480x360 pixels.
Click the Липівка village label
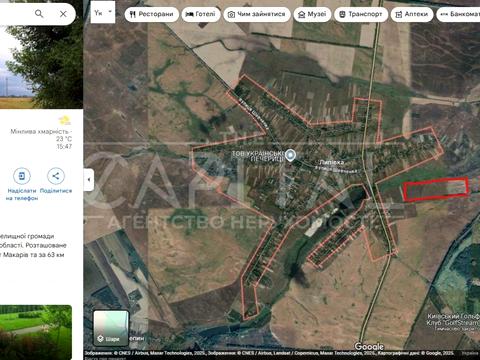[x=331, y=162]
